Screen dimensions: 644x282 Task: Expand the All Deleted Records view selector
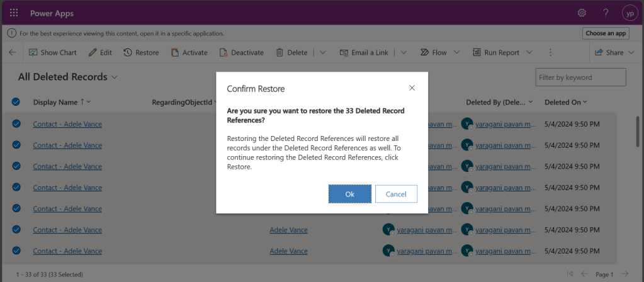coord(115,77)
